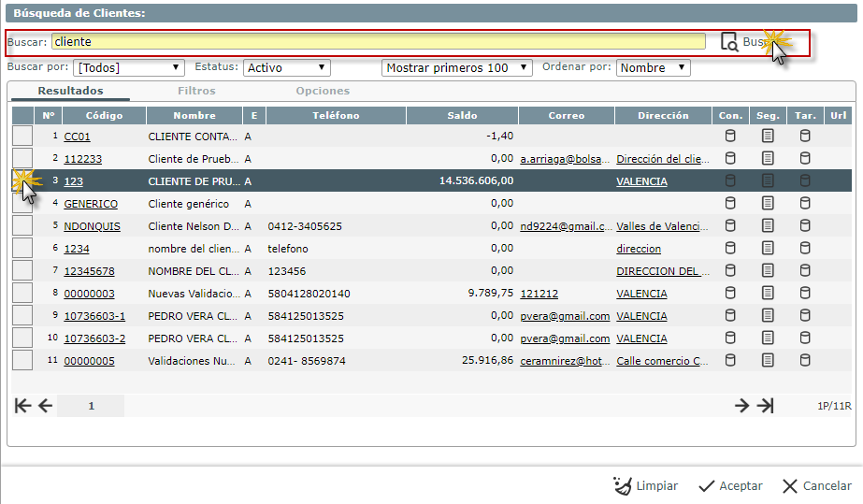
Task: Switch to the Opciones tab
Action: click(x=323, y=91)
